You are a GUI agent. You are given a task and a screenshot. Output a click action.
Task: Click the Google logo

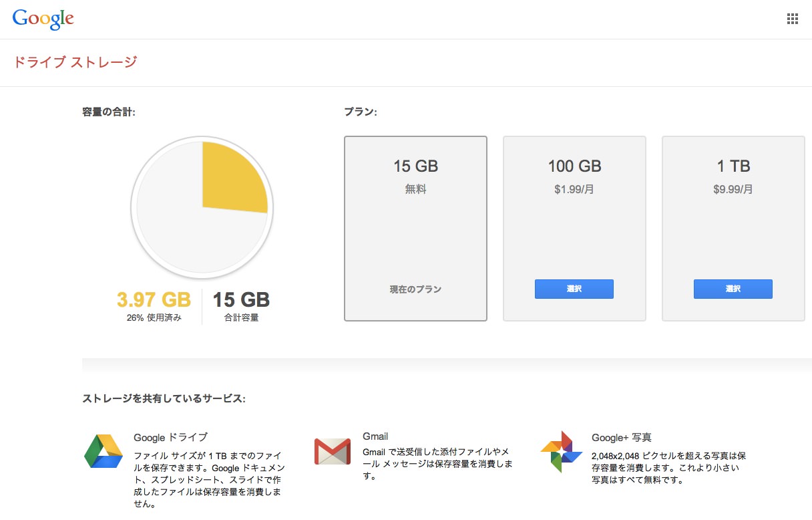click(x=43, y=19)
